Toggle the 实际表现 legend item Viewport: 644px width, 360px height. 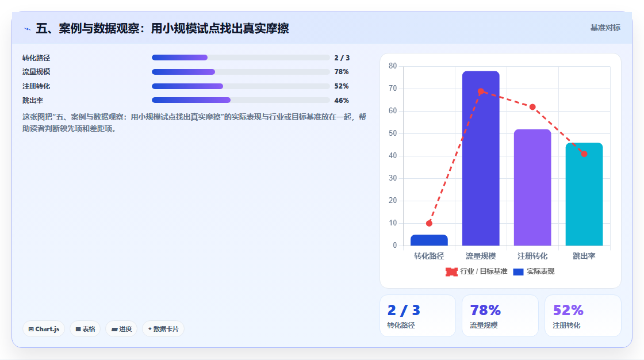pyautogui.click(x=534, y=271)
